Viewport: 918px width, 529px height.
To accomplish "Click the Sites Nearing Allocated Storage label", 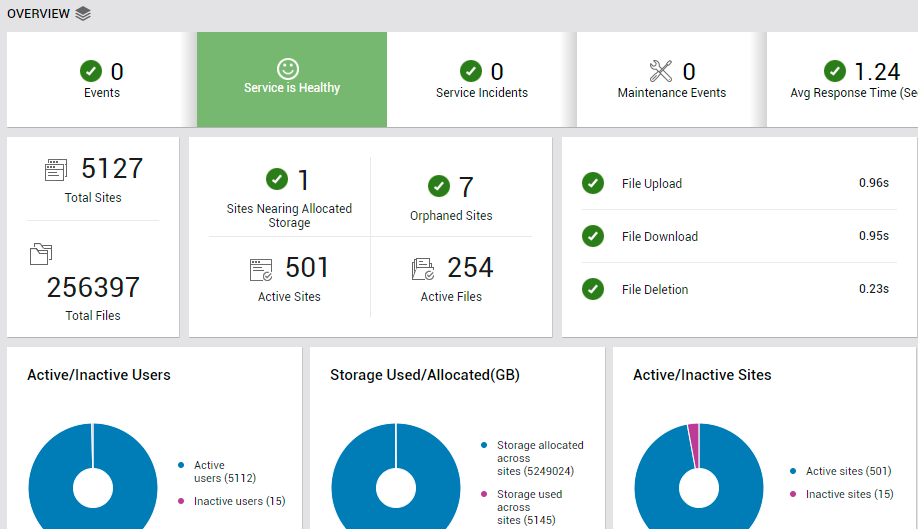I will [x=289, y=215].
